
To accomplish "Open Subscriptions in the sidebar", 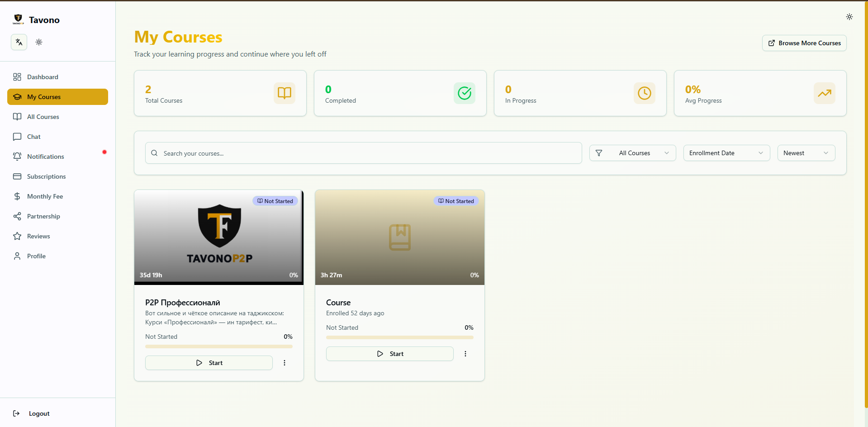I will pyautogui.click(x=57, y=176).
